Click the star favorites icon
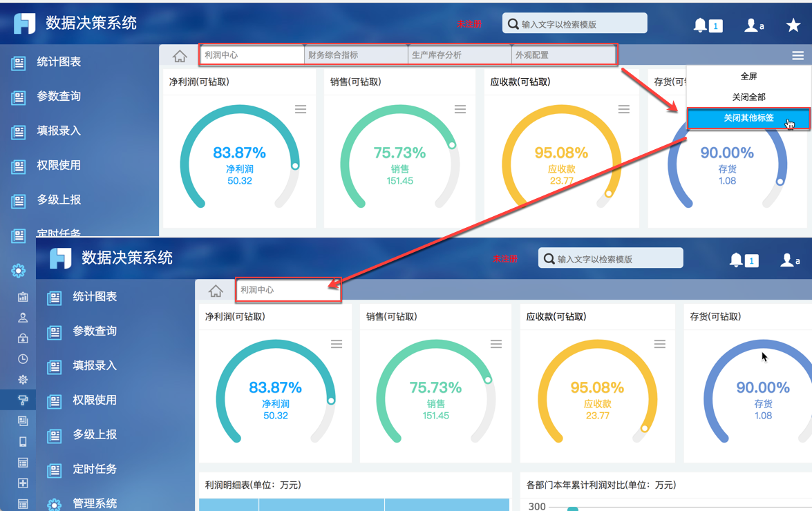This screenshot has height=511, width=812. (x=793, y=25)
